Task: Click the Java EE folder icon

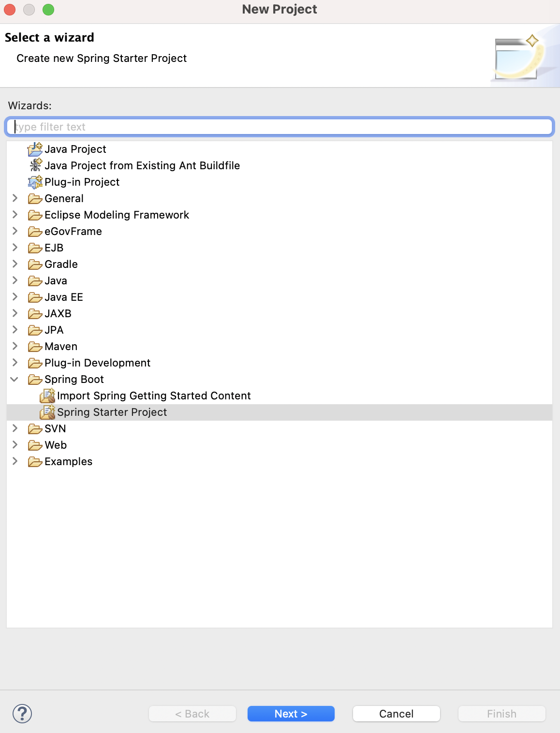Action: [x=35, y=297]
